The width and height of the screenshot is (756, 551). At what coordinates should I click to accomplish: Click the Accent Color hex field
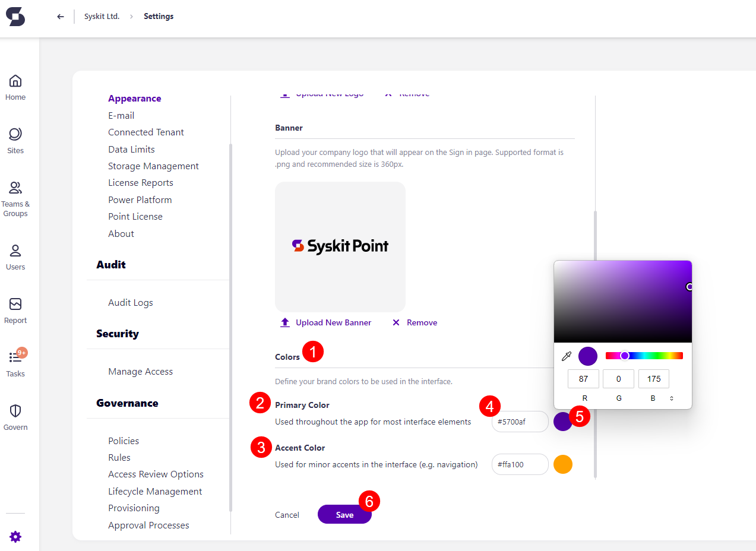[x=520, y=464]
